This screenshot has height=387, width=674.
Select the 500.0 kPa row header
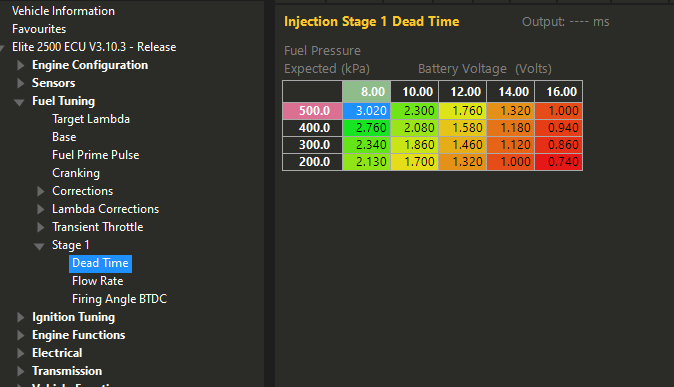[x=312, y=111]
